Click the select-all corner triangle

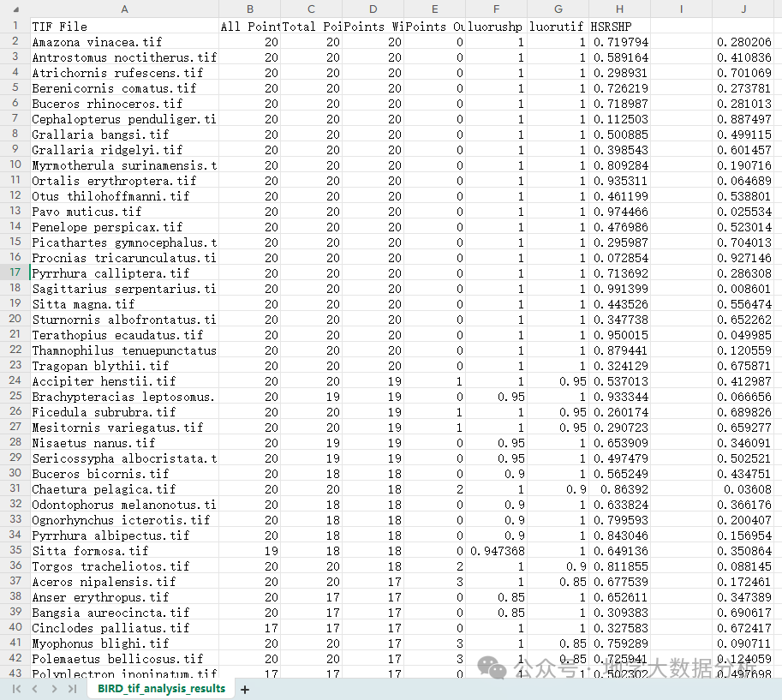point(16,9)
